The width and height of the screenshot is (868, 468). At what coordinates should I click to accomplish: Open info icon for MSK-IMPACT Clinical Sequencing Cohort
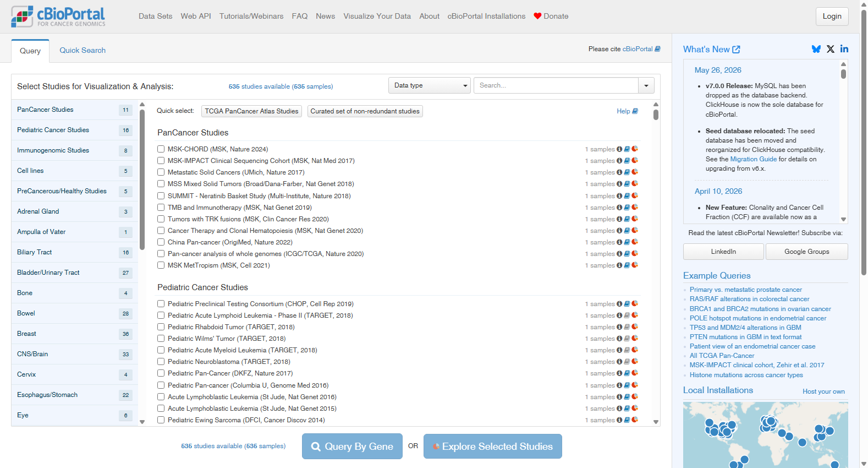coord(619,161)
